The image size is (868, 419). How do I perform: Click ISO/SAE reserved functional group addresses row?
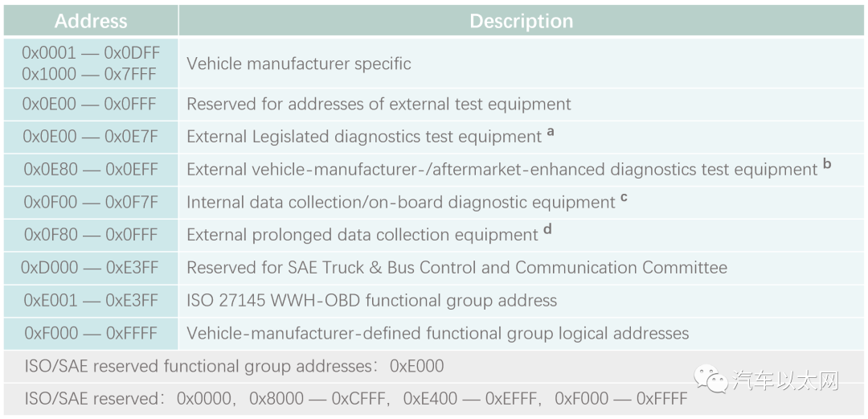[434, 367]
